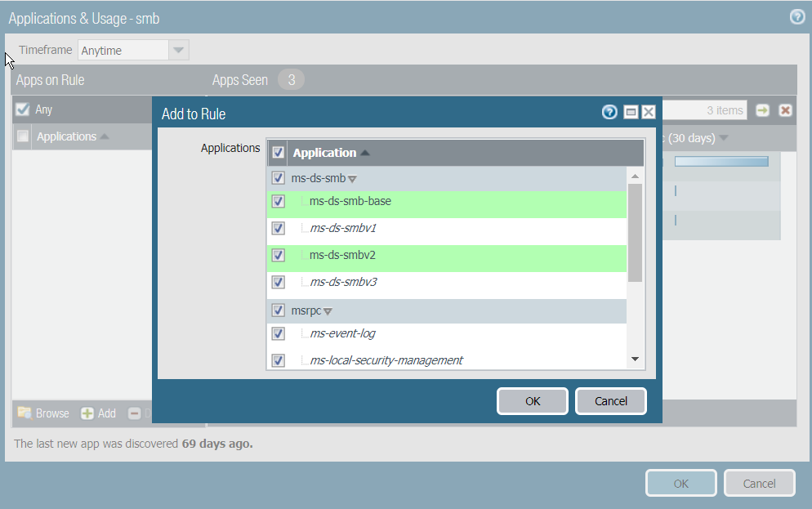The width and height of the screenshot is (812, 509).
Task: Click the Apps Seen count badge 3
Action: [x=291, y=80]
